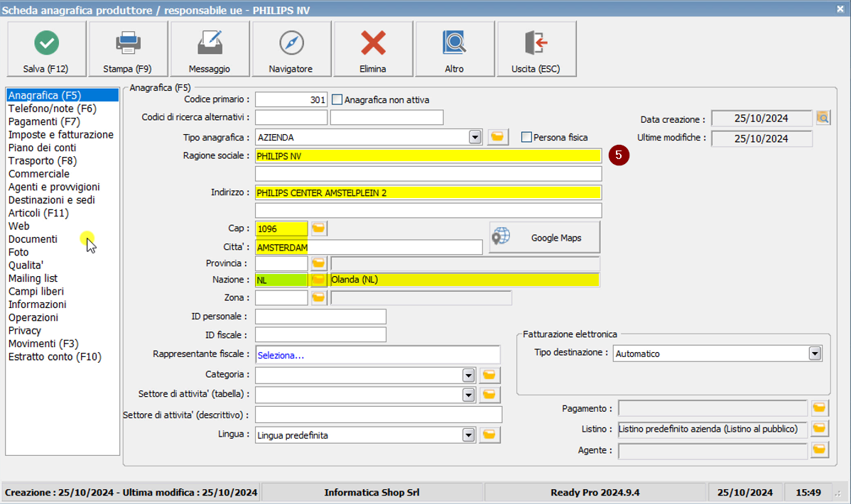Print with Stampa (F9) button
The image size is (851, 504).
point(128,49)
